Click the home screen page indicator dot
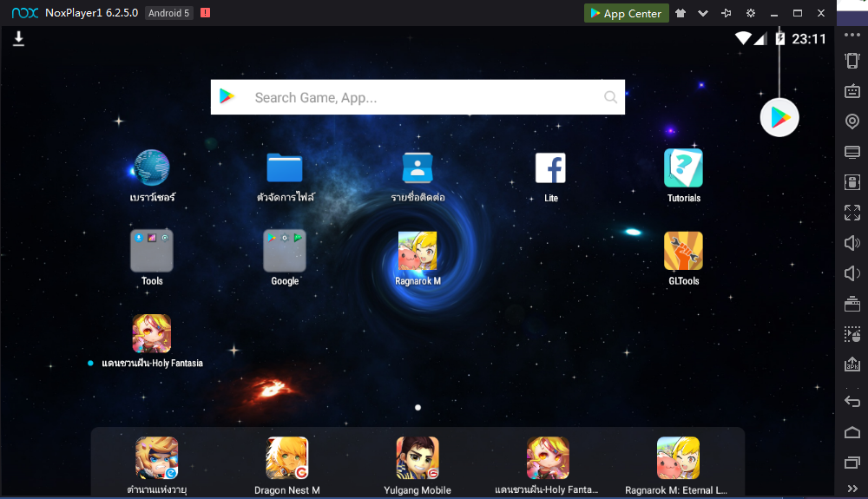This screenshot has width=868, height=499. [x=418, y=408]
